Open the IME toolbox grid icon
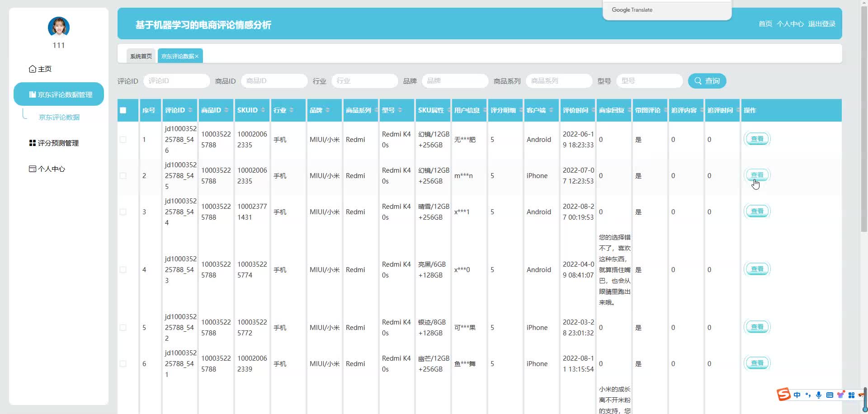Screen dimensions: 868x414 pyautogui.click(x=851, y=395)
